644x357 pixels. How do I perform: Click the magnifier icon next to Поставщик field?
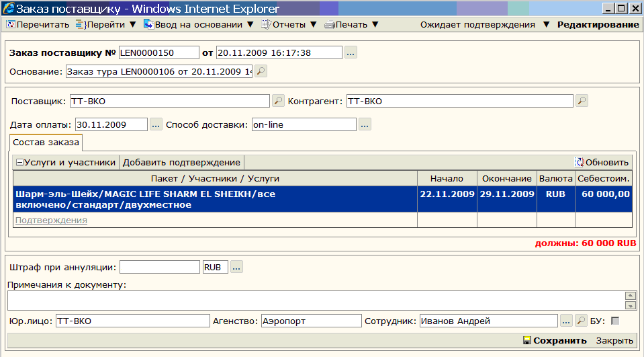point(278,101)
